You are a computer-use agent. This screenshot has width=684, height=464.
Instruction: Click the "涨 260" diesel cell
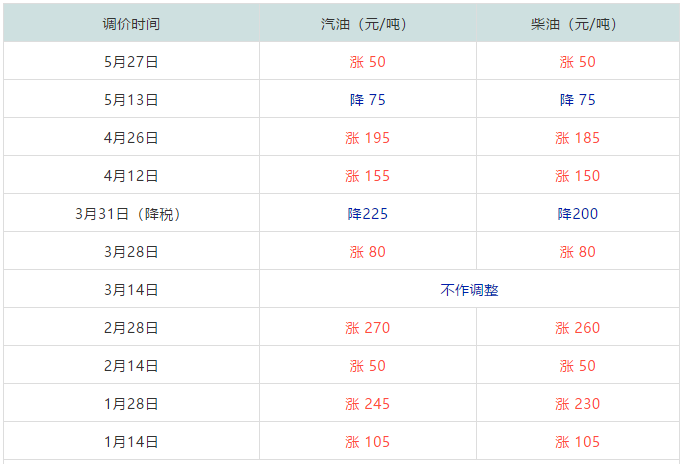point(578,327)
